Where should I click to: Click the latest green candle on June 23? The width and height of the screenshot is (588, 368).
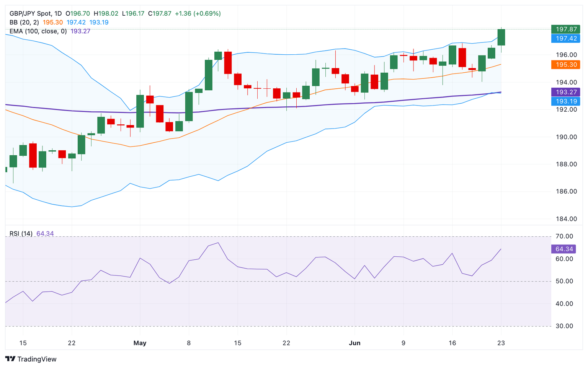tap(501, 37)
